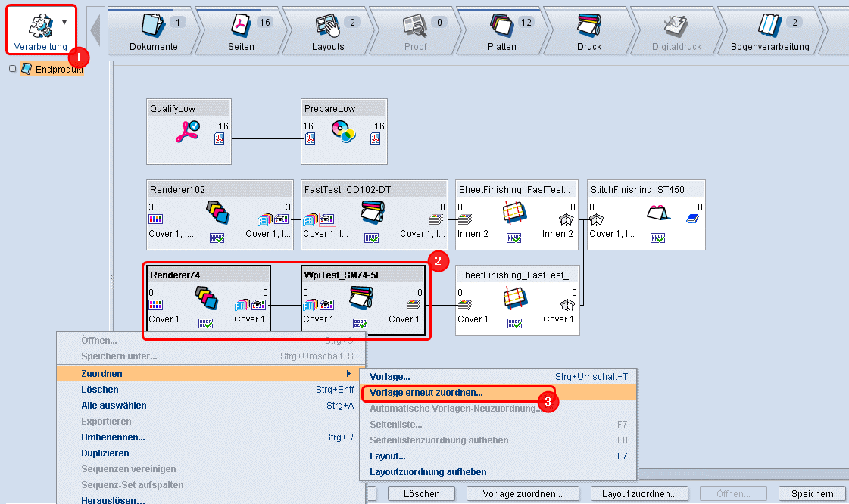This screenshot has width=849, height=504.
Task: Click the Speichern button
Action: click(812, 493)
